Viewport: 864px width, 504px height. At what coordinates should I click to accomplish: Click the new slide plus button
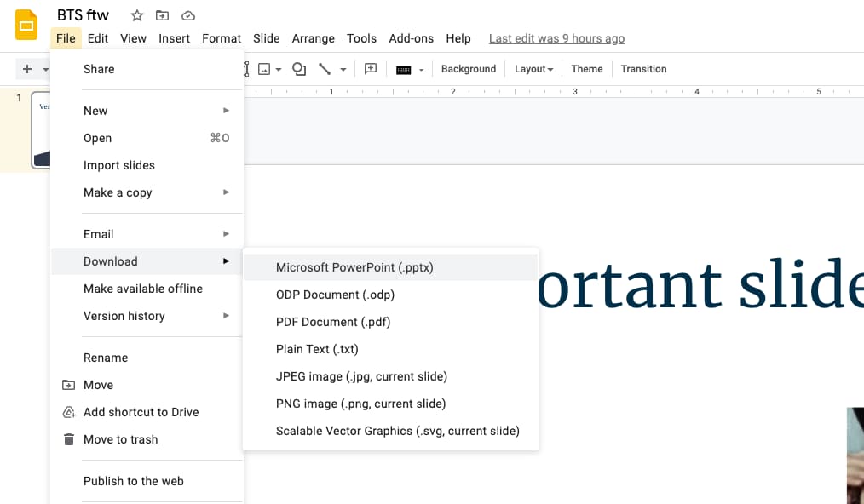tap(27, 69)
